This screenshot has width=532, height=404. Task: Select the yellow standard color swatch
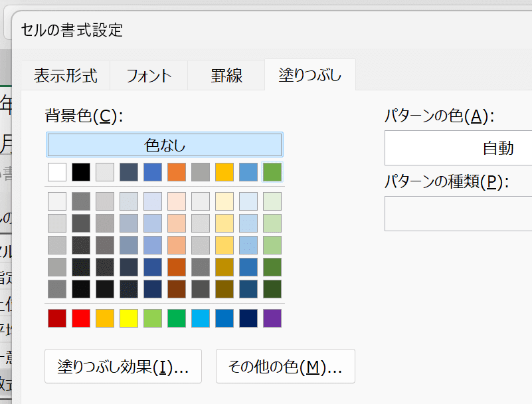click(x=129, y=318)
